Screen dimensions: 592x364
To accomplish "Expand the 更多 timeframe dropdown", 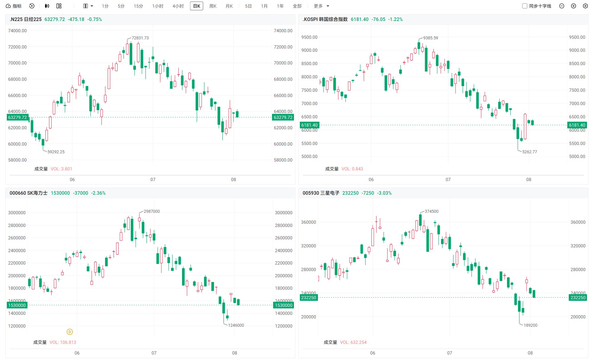I will (x=321, y=6).
